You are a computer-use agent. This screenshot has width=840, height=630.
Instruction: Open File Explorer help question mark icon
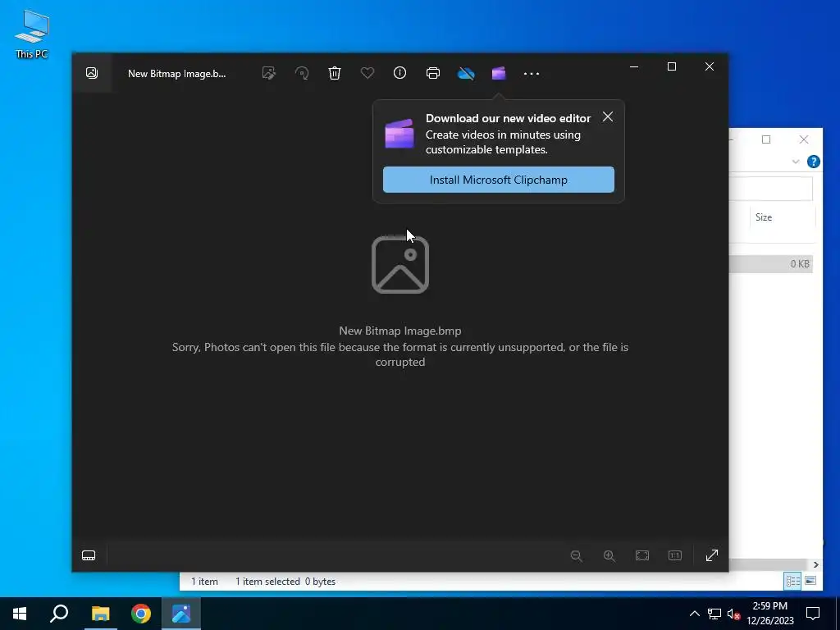click(813, 162)
